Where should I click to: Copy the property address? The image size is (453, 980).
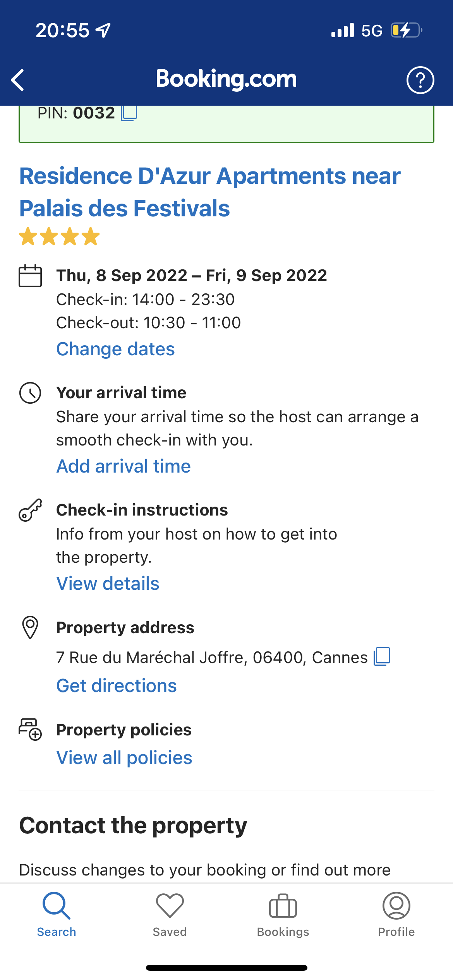click(x=382, y=656)
